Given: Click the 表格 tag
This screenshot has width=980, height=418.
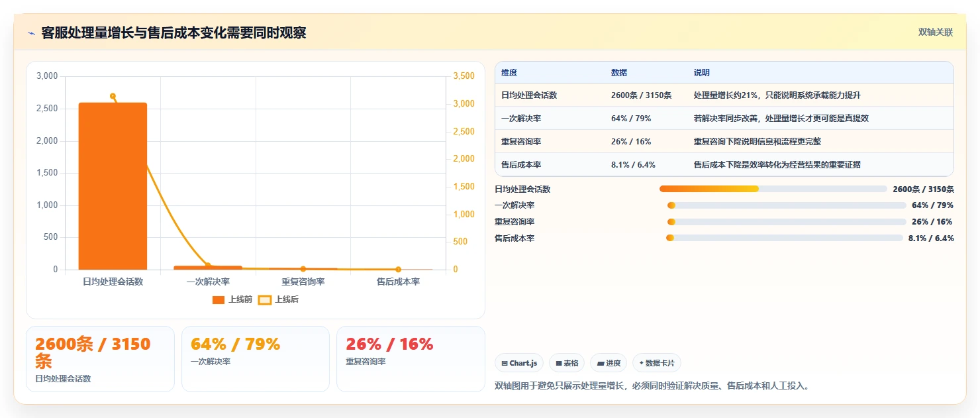Looking at the screenshot, I should pyautogui.click(x=567, y=363).
